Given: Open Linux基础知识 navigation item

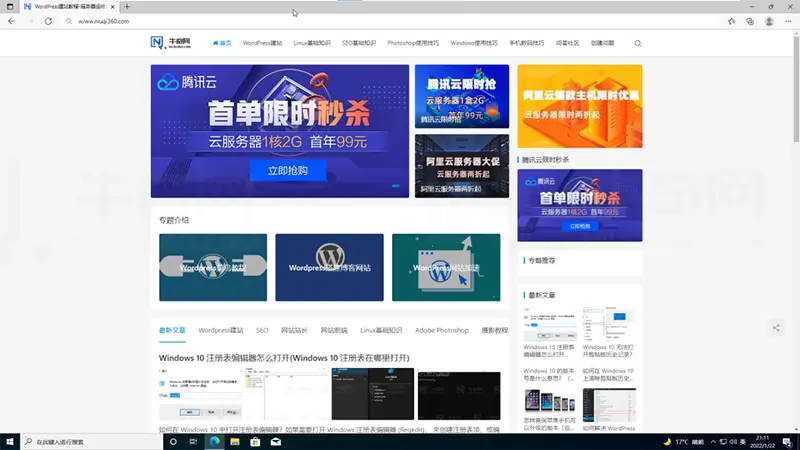Looking at the screenshot, I should [312, 43].
